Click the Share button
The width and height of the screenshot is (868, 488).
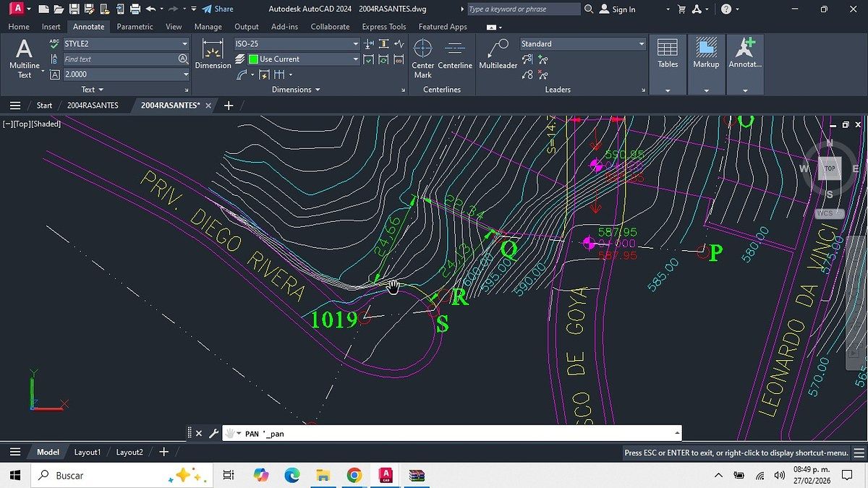click(x=218, y=9)
